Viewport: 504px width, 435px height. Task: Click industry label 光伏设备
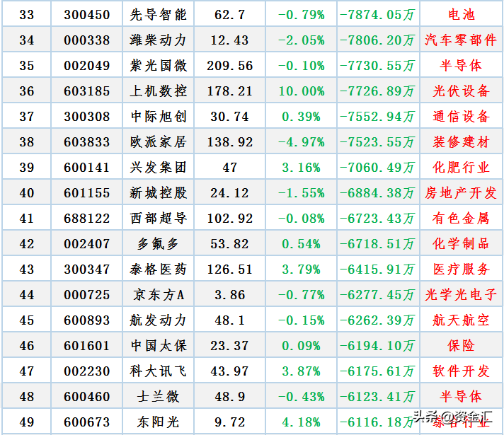[462, 91]
